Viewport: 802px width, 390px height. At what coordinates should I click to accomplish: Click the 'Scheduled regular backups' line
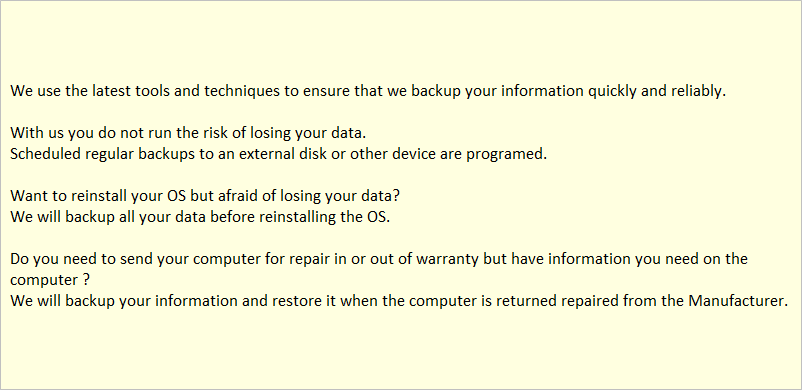pyautogui.click(x=279, y=154)
